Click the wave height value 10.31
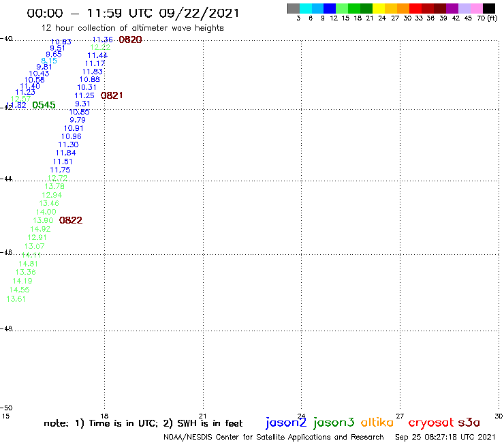The image size is (504, 443). click(x=86, y=87)
